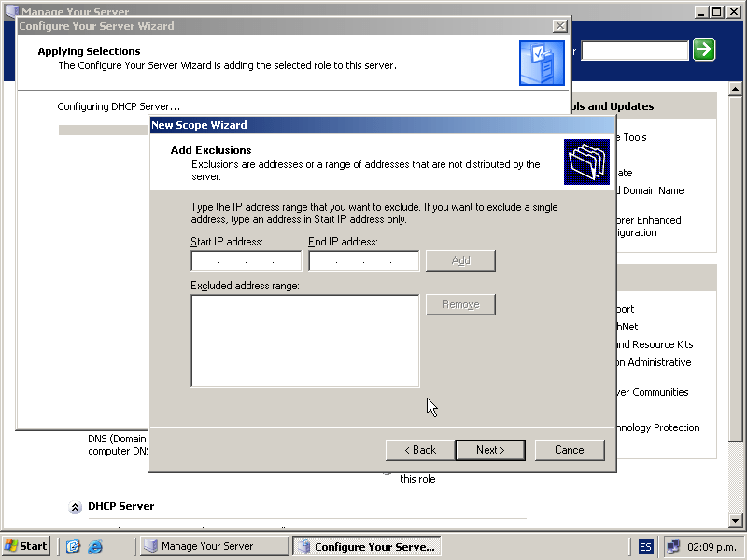
Task: Open Internet Explorer from Quick Launch
Action: pos(95,547)
